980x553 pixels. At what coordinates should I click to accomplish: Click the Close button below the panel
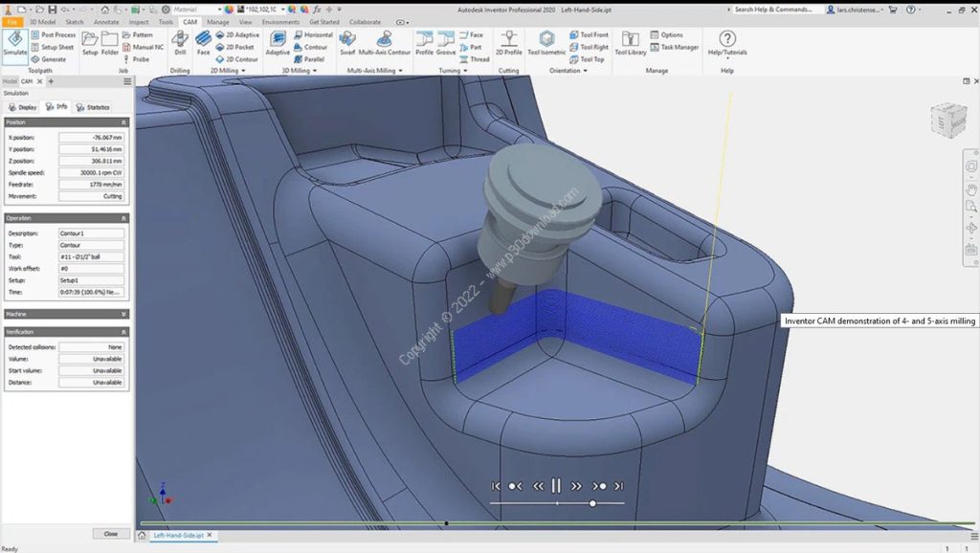[111, 534]
